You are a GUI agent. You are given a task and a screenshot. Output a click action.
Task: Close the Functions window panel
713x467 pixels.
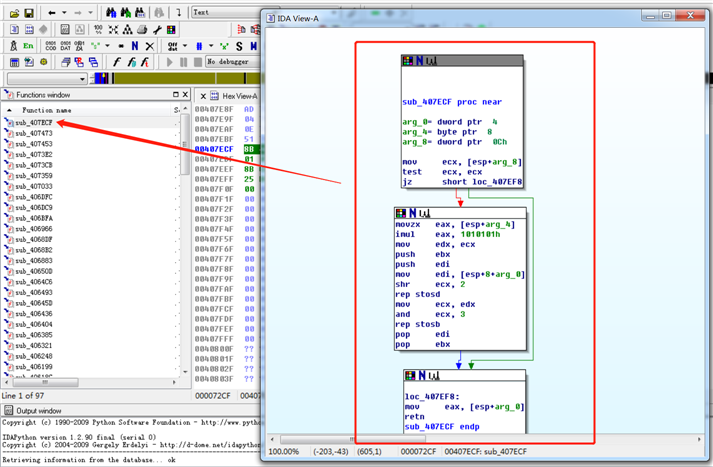(185, 95)
